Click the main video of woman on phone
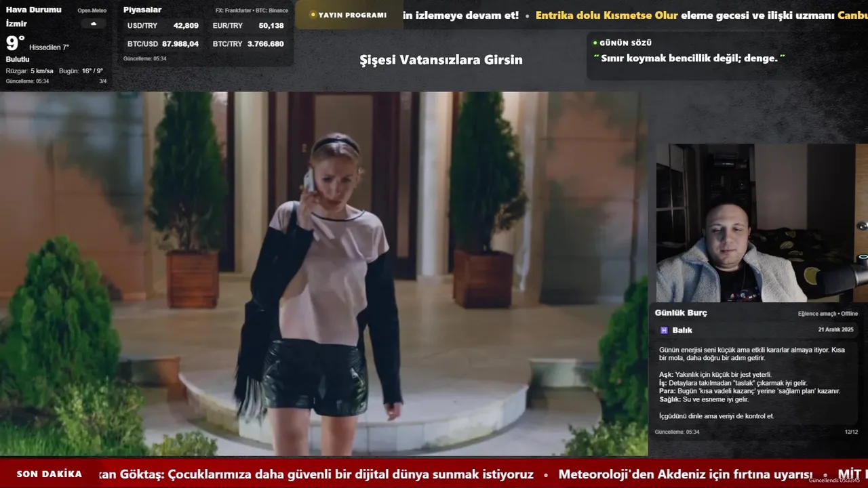The height and width of the screenshot is (488, 868). tap(323, 274)
